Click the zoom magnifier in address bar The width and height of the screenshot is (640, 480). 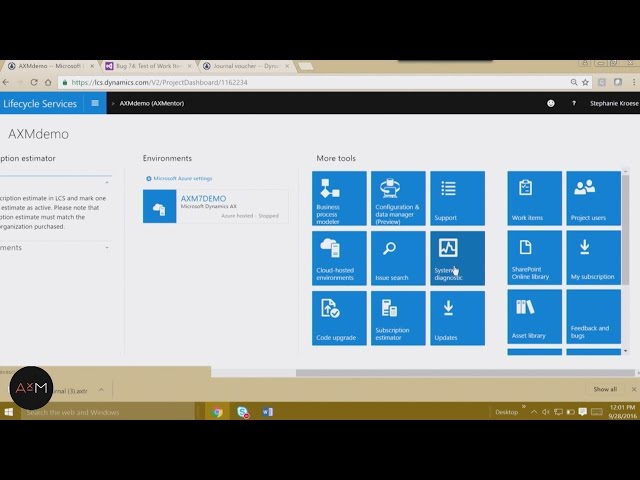click(x=574, y=82)
